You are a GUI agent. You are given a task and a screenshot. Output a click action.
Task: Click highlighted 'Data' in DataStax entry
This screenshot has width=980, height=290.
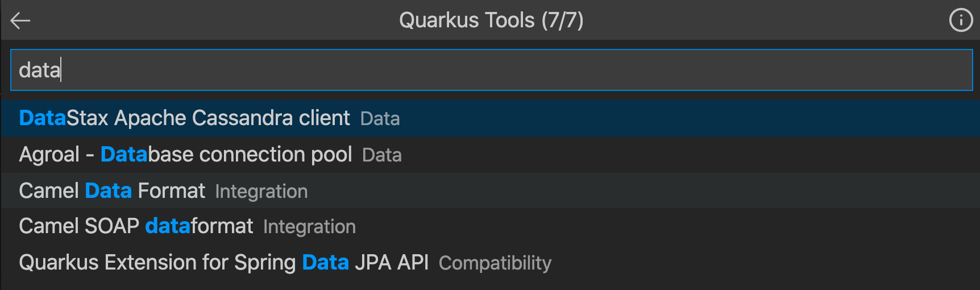click(x=43, y=118)
